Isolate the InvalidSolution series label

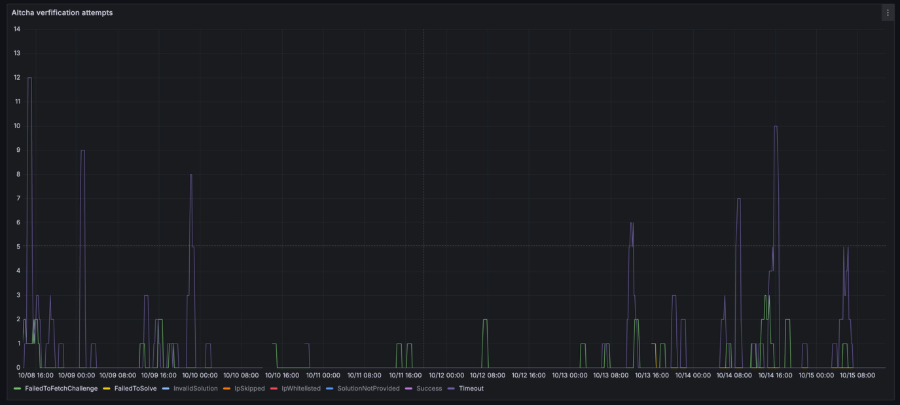point(195,388)
